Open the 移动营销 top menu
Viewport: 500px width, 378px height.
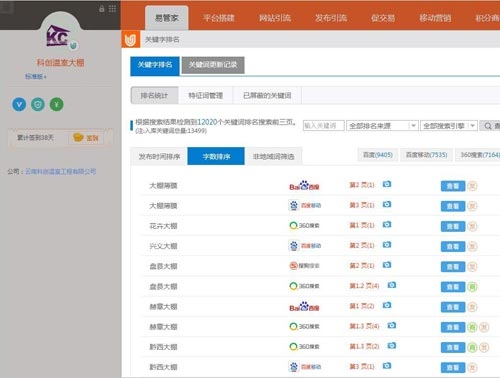coord(435,18)
